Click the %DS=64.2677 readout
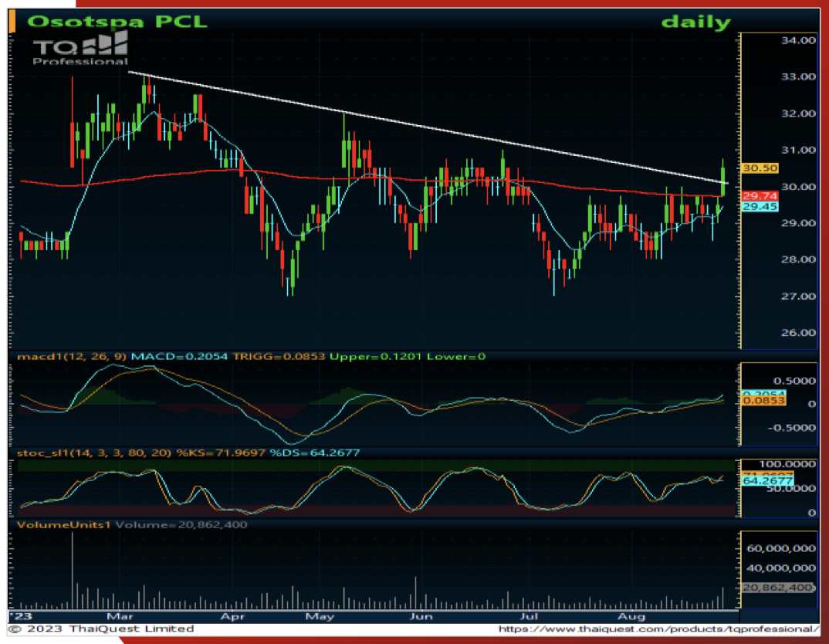The height and width of the screenshot is (644, 829). [315, 453]
